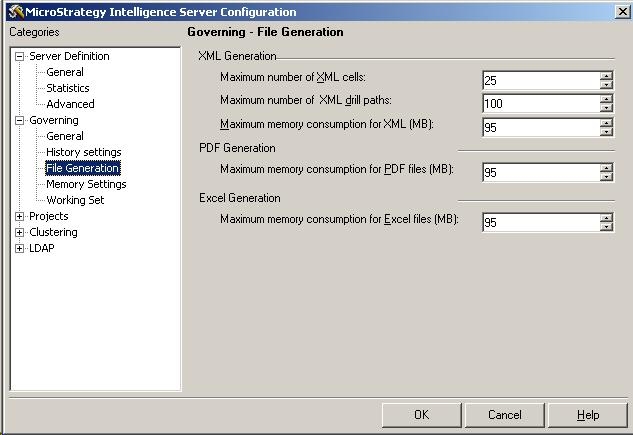Click the PDF files memory consumption label
The image size is (633, 435).
(337, 169)
